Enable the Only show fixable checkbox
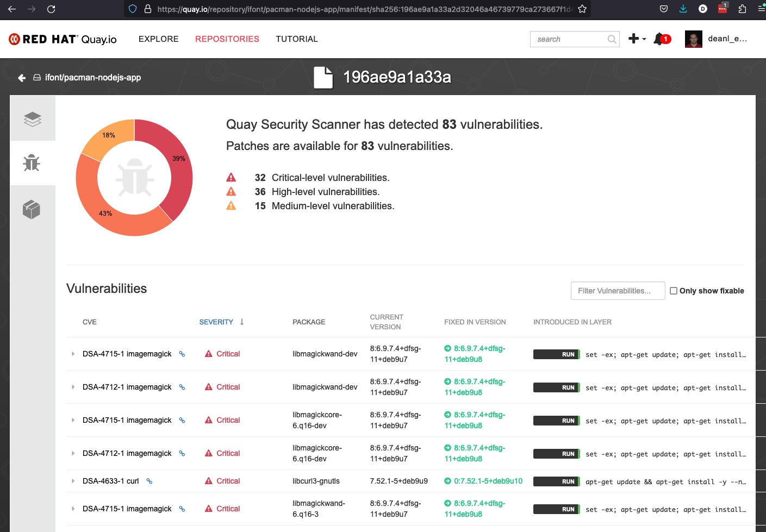The height and width of the screenshot is (532, 766). 674,291
